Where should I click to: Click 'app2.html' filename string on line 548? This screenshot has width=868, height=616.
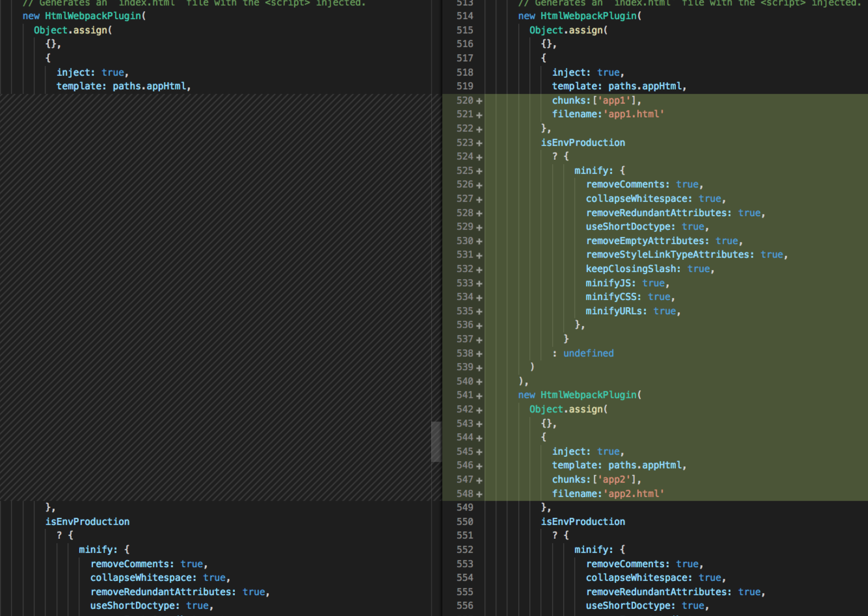pos(634,493)
